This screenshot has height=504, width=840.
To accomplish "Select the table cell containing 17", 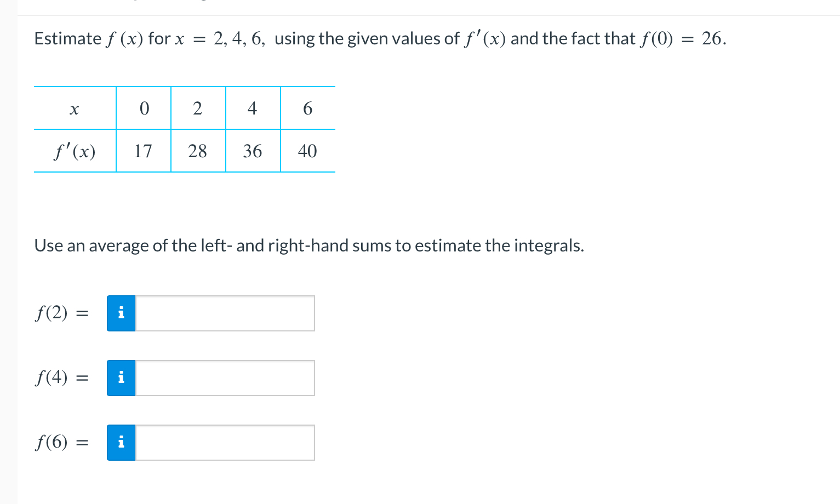I will pos(143,151).
